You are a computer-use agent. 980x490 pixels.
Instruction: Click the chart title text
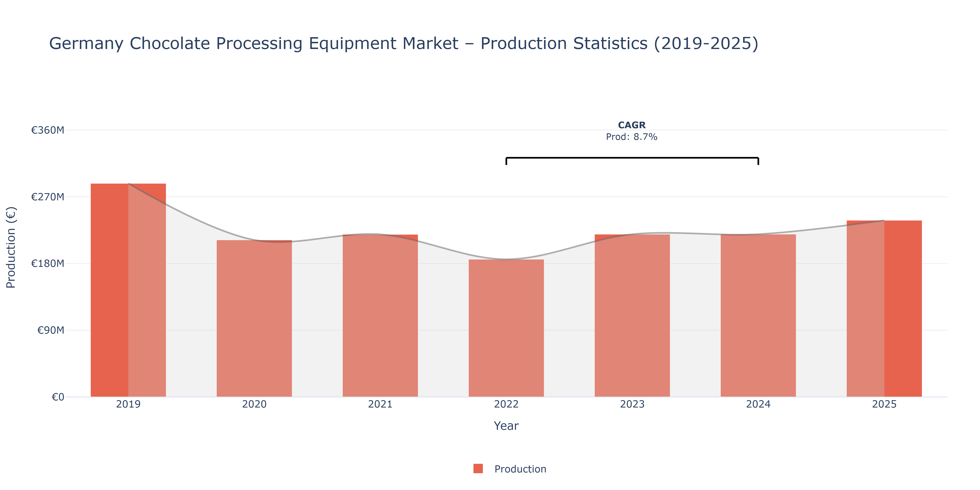point(404,43)
